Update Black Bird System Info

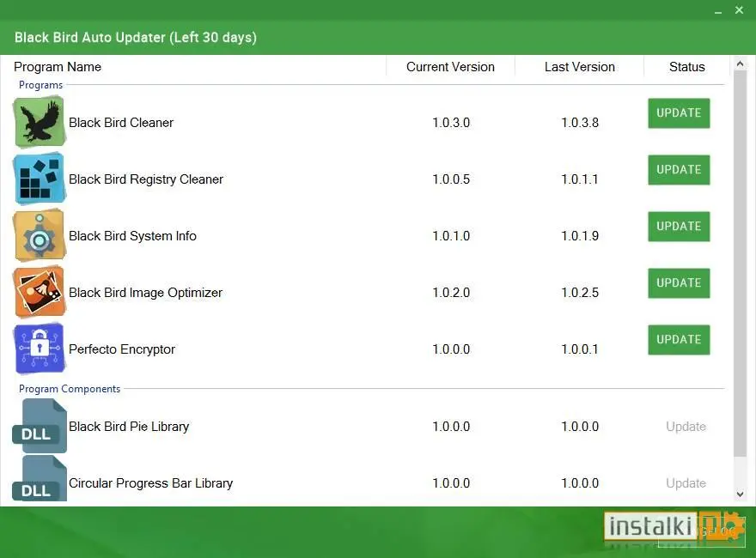point(679,227)
